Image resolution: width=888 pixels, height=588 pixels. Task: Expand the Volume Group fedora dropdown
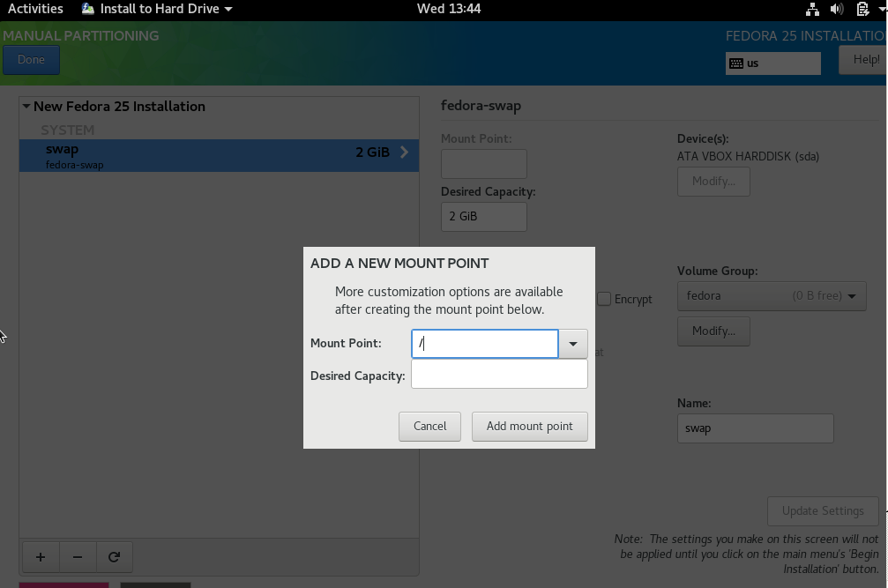coord(772,296)
